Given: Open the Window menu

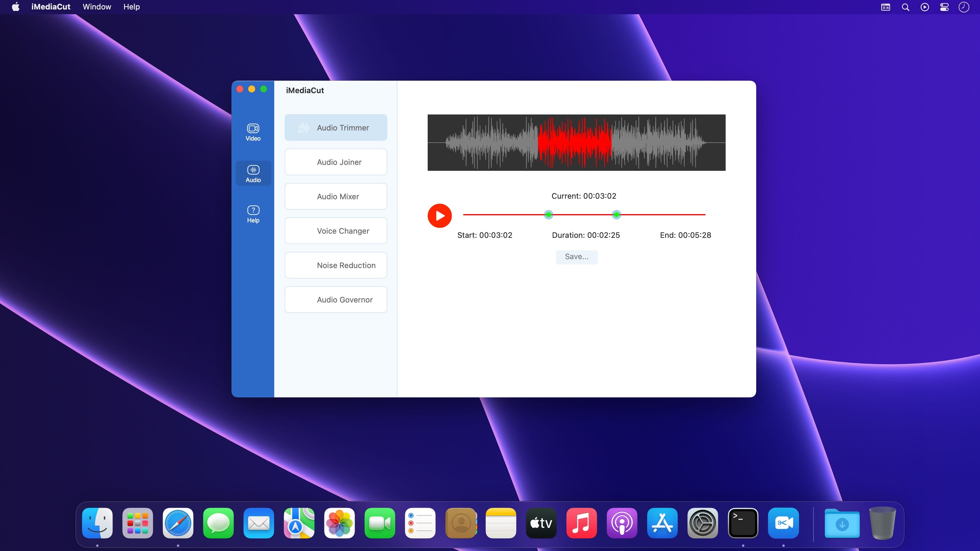Looking at the screenshot, I should (x=97, y=7).
